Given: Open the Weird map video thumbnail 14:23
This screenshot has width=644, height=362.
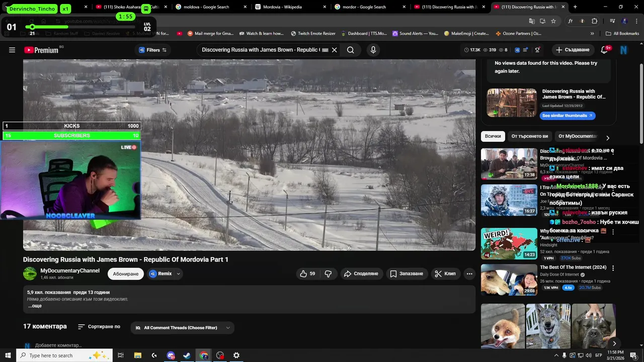Looking at the screenshot, I should coord(509,244).
